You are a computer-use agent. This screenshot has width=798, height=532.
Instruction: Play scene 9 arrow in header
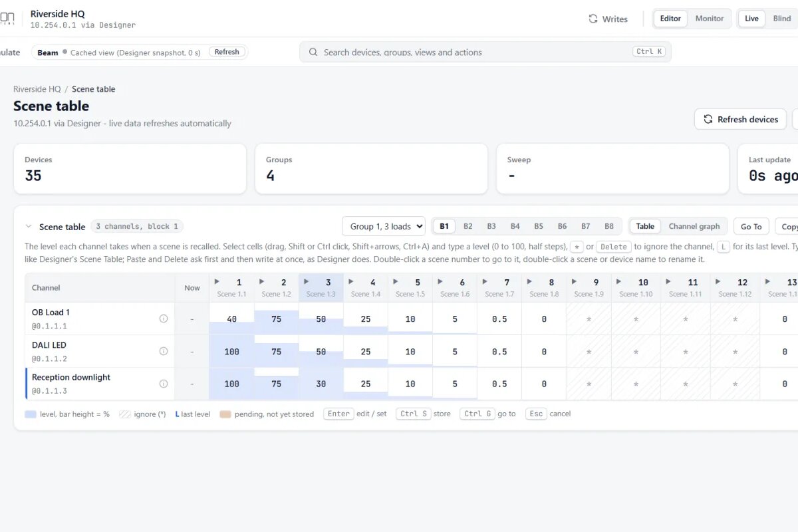574,282
